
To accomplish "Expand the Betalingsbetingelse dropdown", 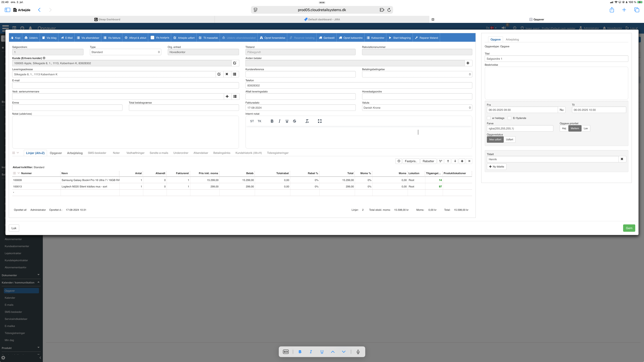I will [417, 74].
